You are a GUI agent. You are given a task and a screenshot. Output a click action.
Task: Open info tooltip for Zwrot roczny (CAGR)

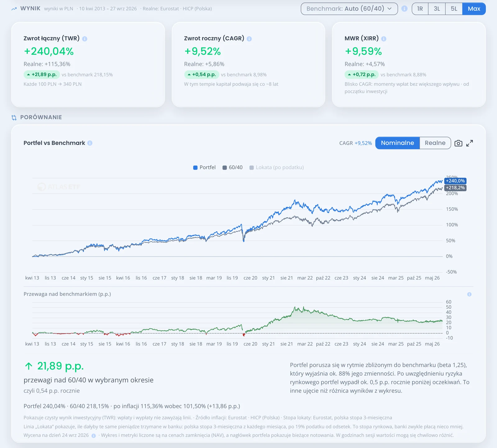249,39
